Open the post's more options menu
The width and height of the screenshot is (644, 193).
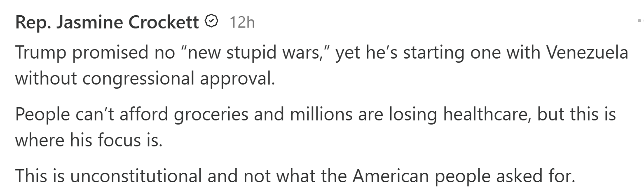pyautogui.click(x=640, y=20)
